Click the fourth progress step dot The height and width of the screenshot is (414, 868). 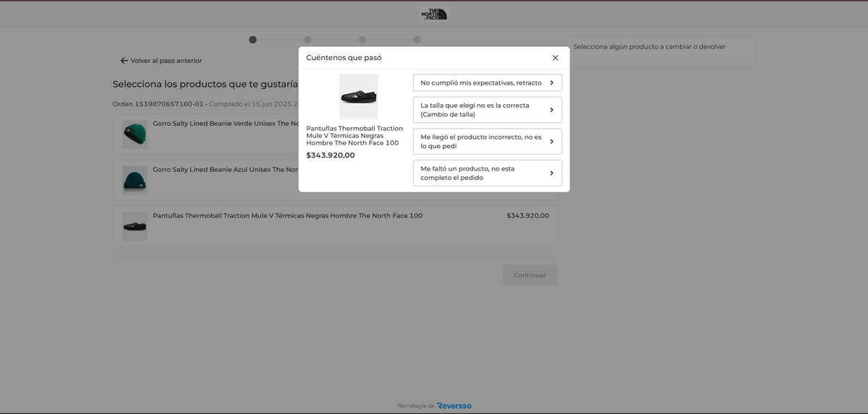(x=417, y=40)
